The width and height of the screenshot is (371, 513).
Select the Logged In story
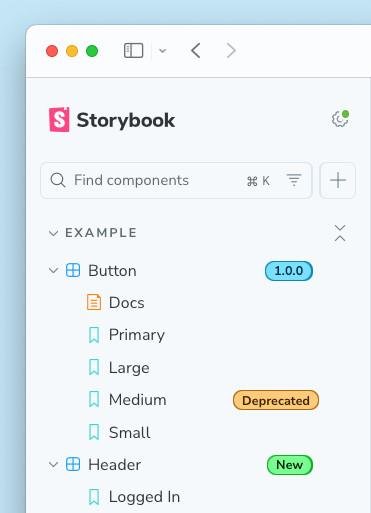point(144,497)
